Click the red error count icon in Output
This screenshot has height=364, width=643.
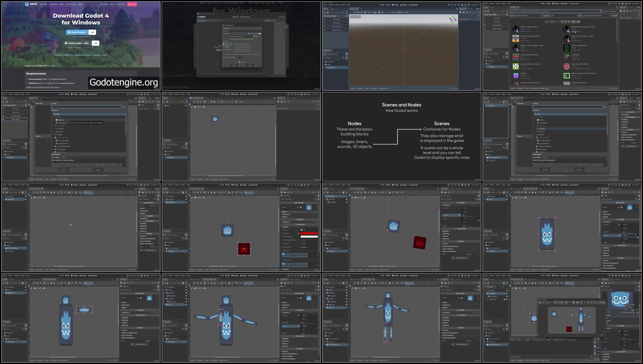tap(595, 349)
